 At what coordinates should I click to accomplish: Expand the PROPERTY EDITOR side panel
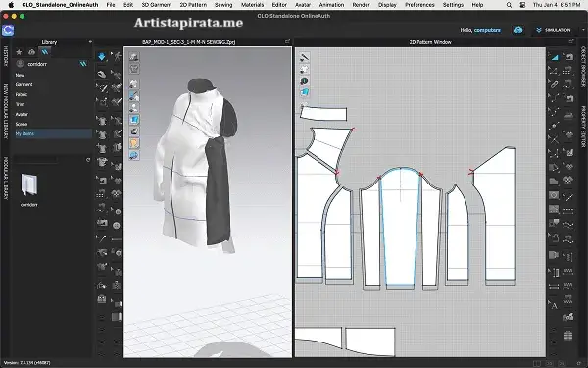[583, 127]
